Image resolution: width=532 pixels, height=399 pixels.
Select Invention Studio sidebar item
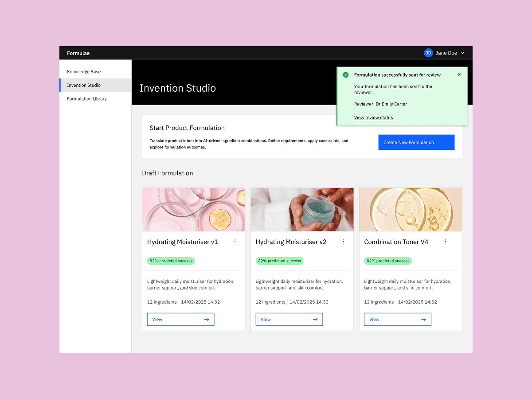(84, 85)
